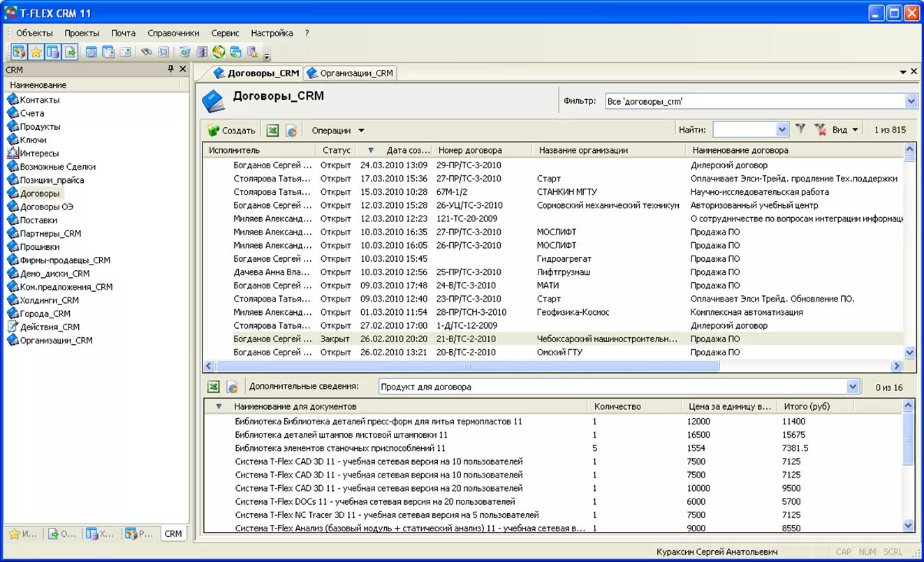The width and height of the screenshot is (924, 562).
Task: Export additional details to Excel icon
Action: point(214,387)
